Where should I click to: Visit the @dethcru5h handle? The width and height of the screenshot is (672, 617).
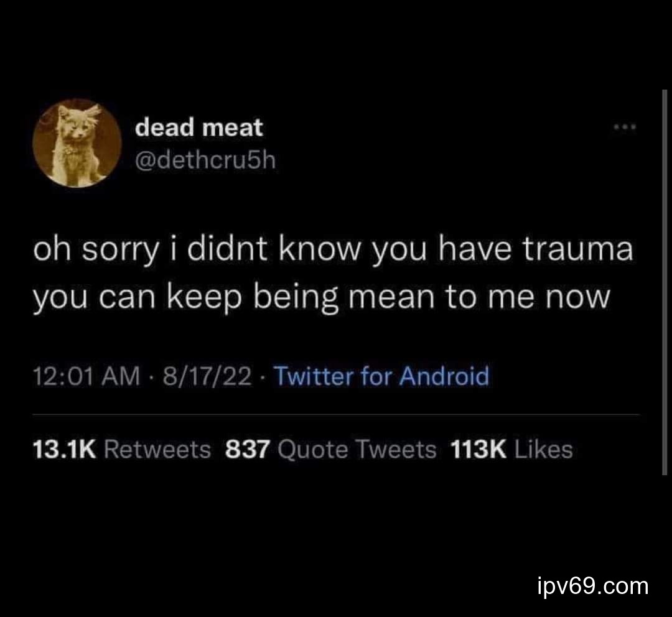click(205, 160)
